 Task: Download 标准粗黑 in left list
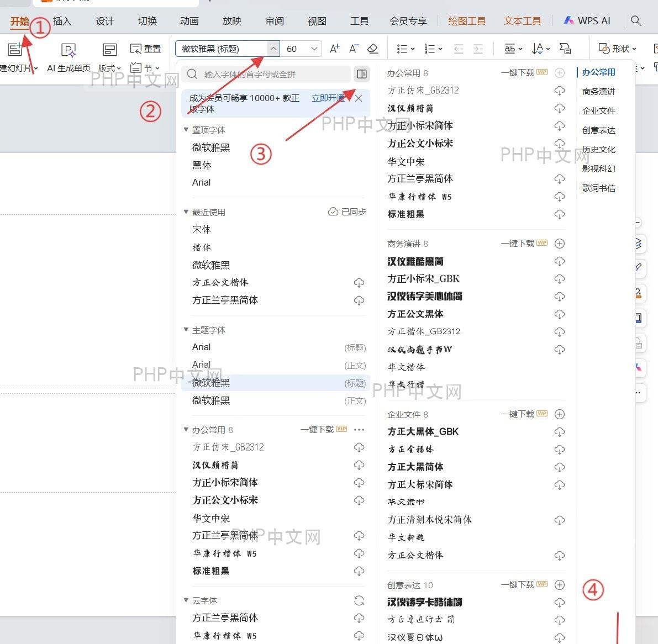pos(359,571)
